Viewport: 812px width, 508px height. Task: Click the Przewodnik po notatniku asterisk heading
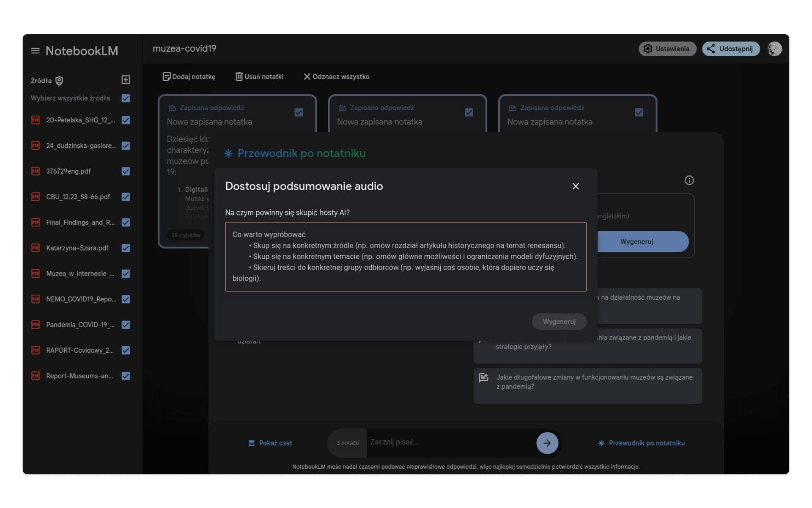[295, 153]
